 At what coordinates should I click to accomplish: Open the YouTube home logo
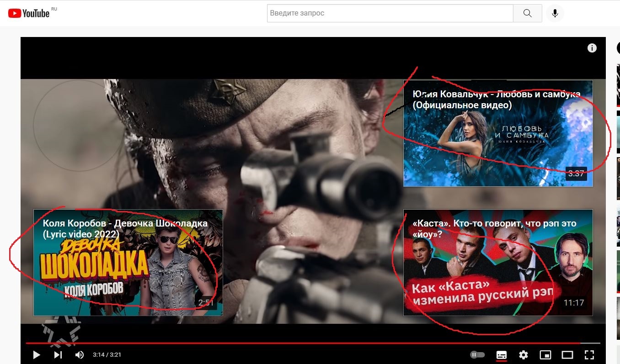29,13
